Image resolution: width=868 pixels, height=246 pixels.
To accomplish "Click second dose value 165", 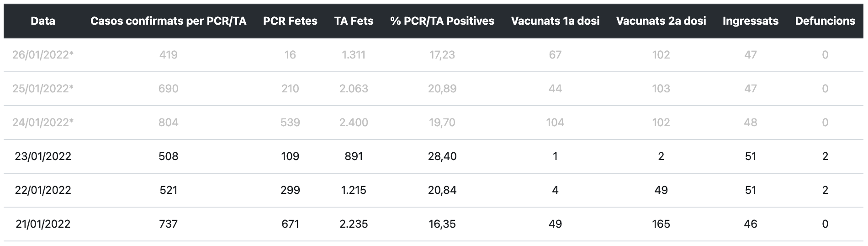I will (661, 224).
